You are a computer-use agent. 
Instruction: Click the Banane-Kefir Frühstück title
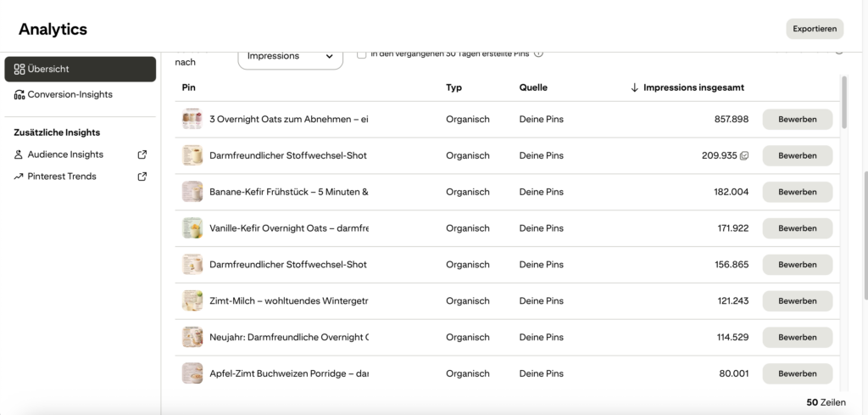[x=289, y=192]
